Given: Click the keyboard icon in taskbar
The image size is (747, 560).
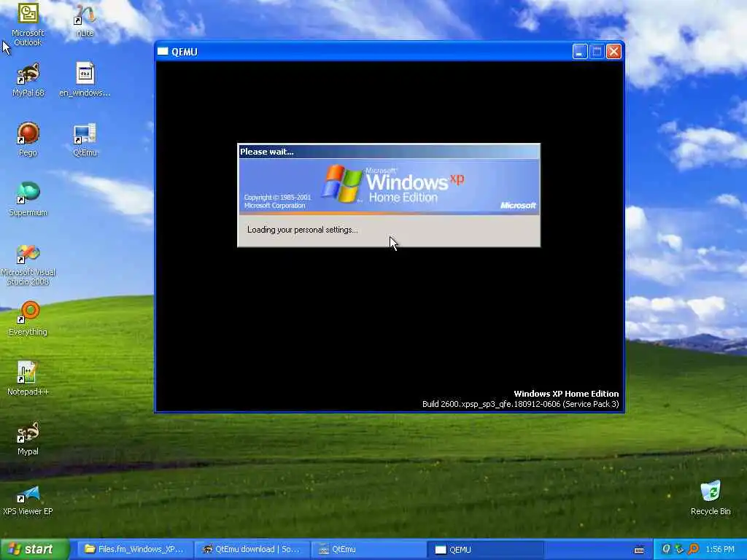Looking at the screenshot, I should (639, 550).
